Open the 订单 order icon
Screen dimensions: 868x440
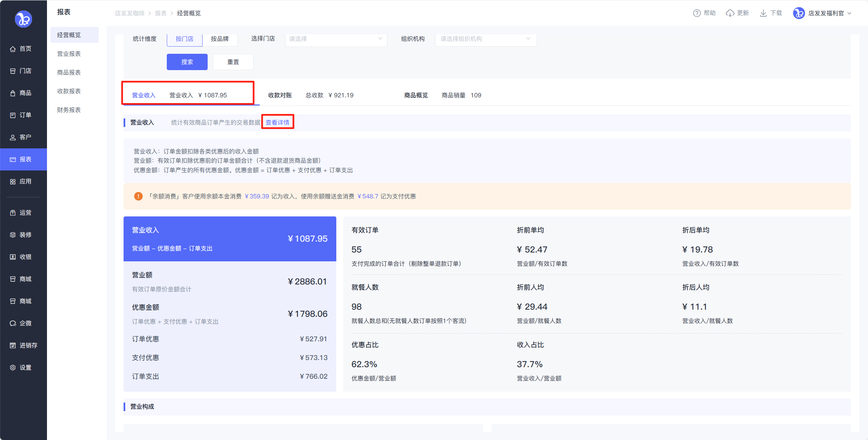(13, 115)
